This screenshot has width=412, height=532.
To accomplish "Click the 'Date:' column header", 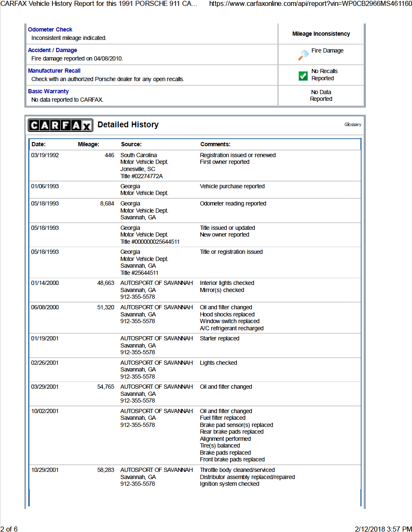I will 38,144.
